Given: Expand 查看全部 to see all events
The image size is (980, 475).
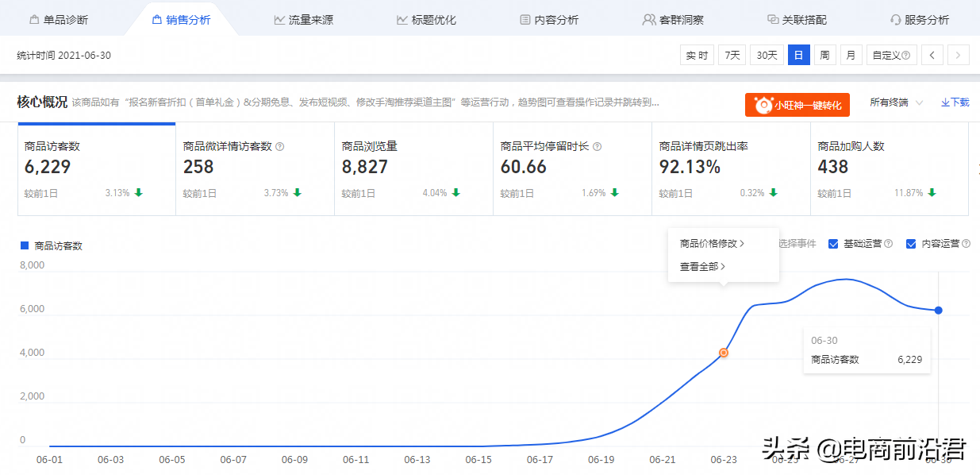Looking at the screenshot, I should point(699,267).
